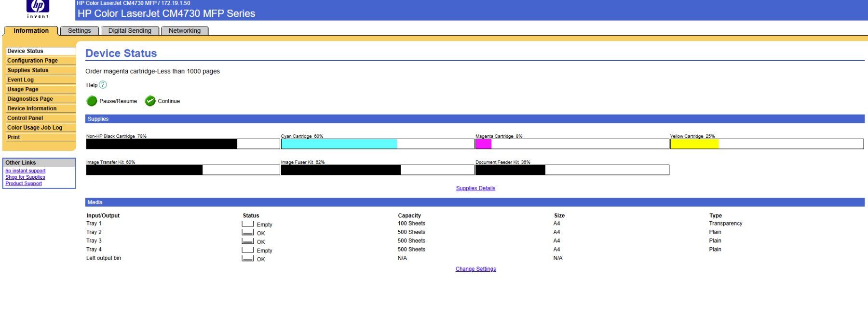This screenshot has height=318, width=868.
Task: Click the Tray 1 empty tray icon
Action: pyautogui.click(x=248, y=224)
